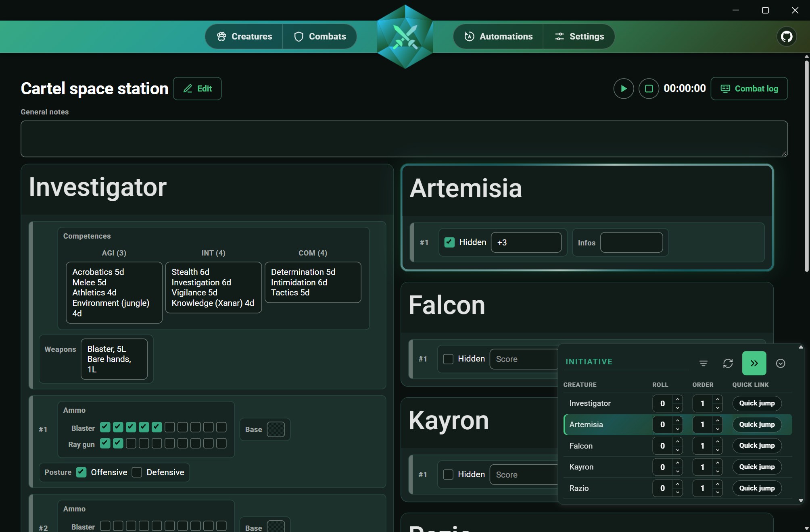Click Artemisia's Hidden score field
Image resolution: width=810 pixels, height=532 pixels.
[x=526, y=243]
